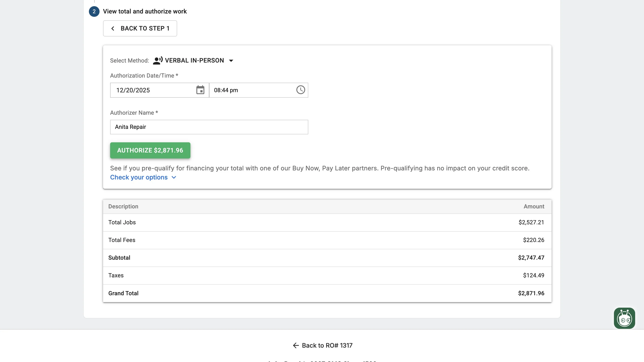Expand the Check your options chevron
Image resolution: width=644 pixels, height=362 pixels.
pyautogui.click(x=174, y=177)
